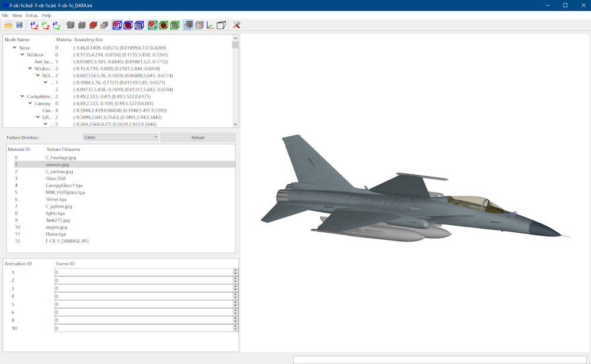Image resolution: width=591 pixels, height=364 pixels.
Task: Click the save floppy disk icon
Action: pyautogui.click(x=20, y=25)
